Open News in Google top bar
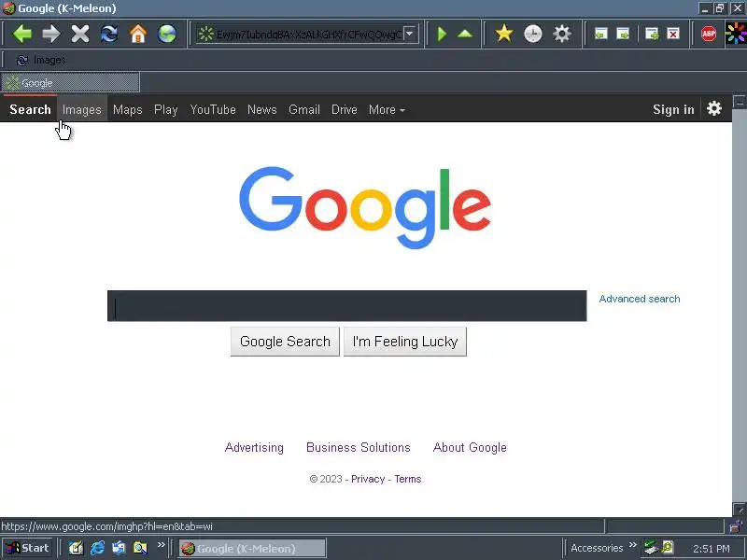 [x=262, y=109]
